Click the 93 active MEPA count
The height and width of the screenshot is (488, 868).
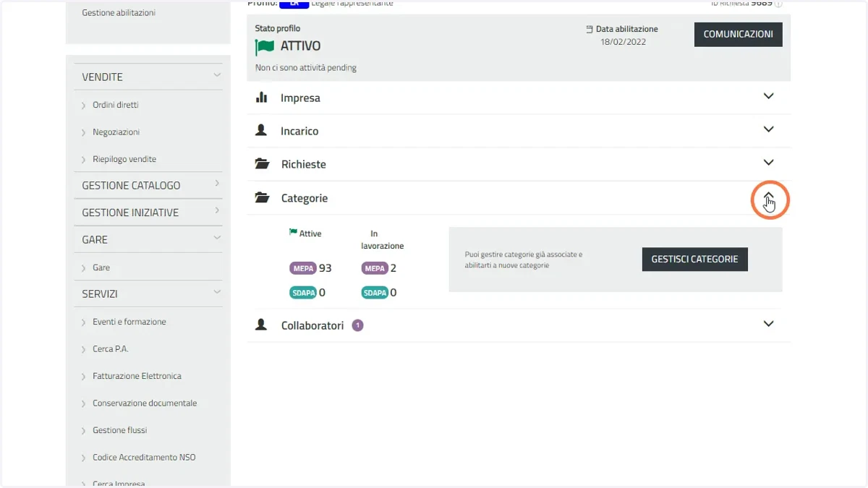[325, 268]
